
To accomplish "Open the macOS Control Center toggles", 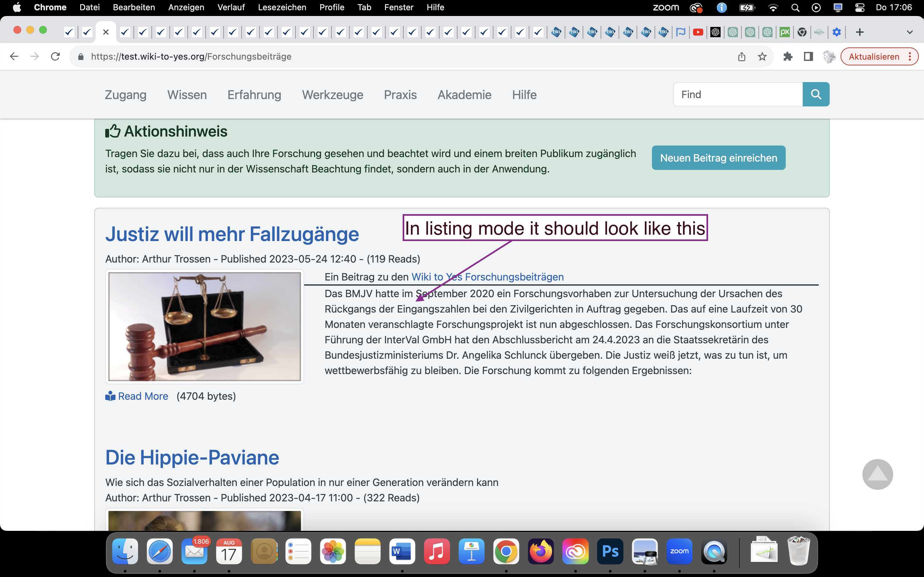I will click(860, 7).
